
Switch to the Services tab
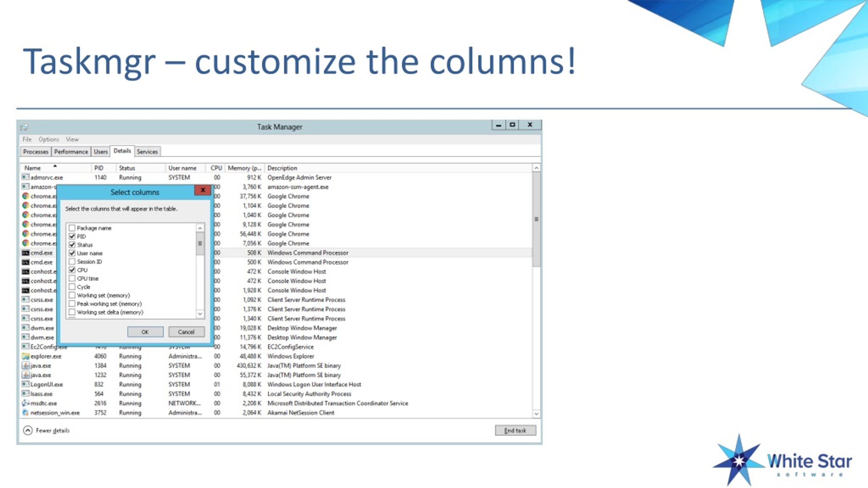(147, 152)
